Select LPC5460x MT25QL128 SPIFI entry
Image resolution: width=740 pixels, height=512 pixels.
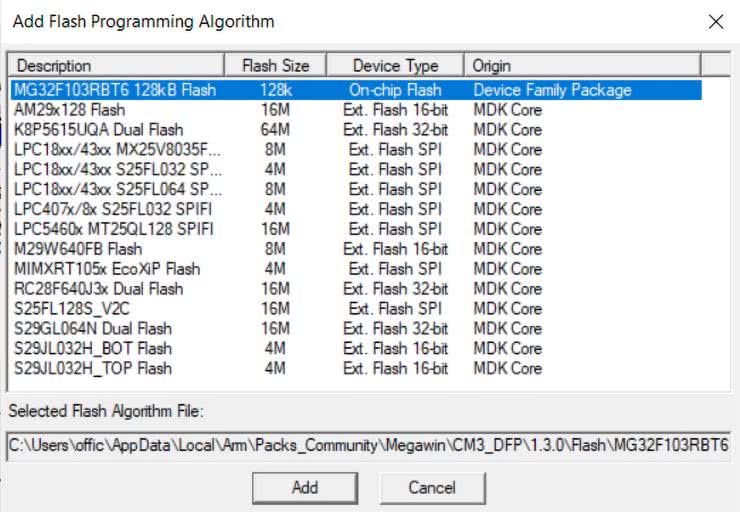(112, 229)
